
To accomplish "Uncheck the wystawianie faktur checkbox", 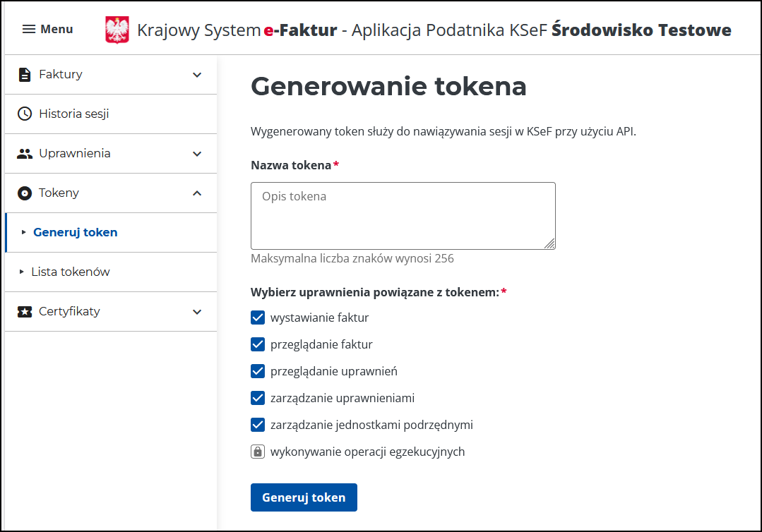I will click(x=257, y=318).
